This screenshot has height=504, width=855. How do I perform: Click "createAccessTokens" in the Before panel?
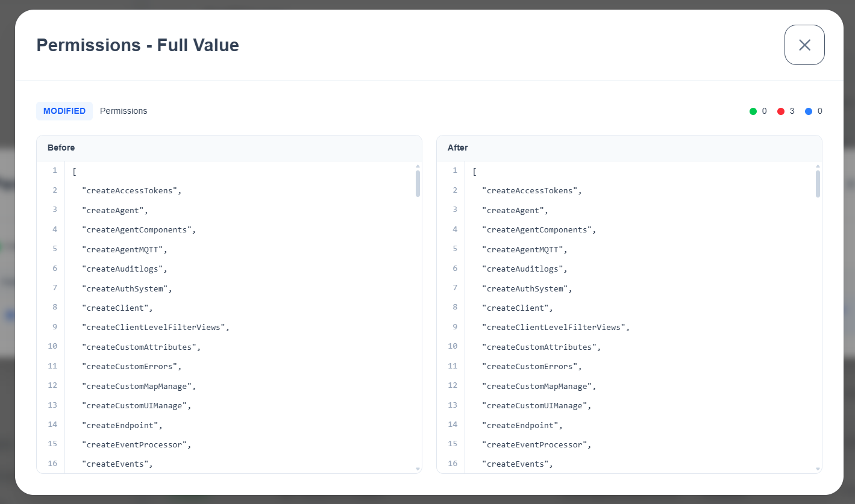131,190
